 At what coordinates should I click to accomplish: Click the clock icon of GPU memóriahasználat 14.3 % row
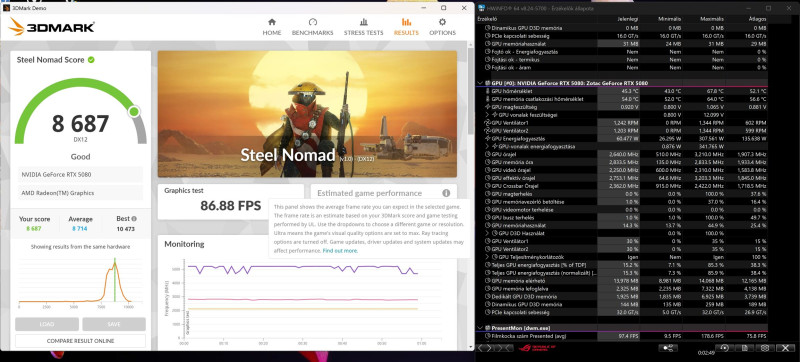[x=487, y=225]
